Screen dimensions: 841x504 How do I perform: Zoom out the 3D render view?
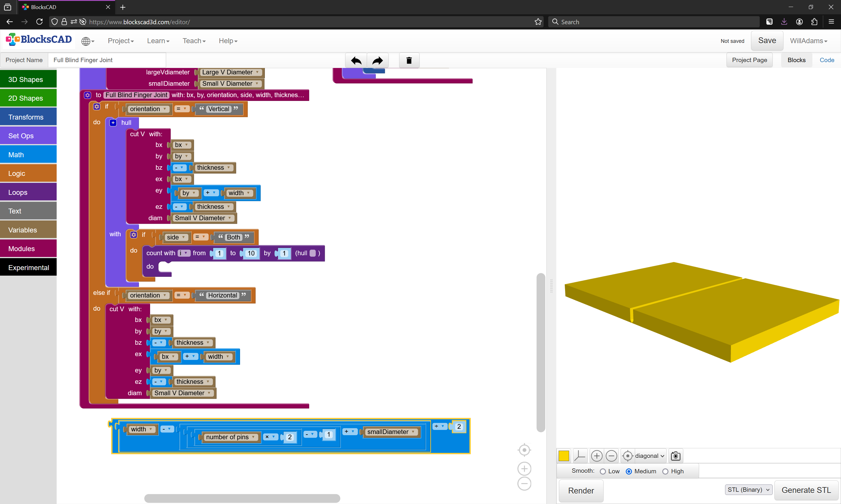(611, 456)
